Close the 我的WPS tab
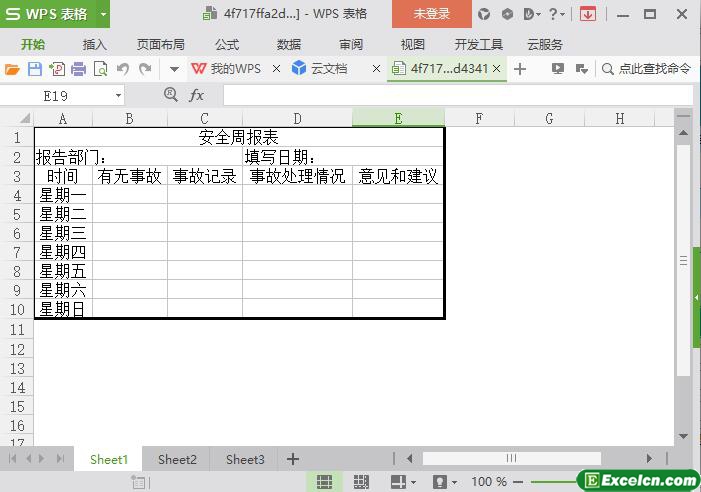This screenshot has width=701, height=492. pos(276,69)
